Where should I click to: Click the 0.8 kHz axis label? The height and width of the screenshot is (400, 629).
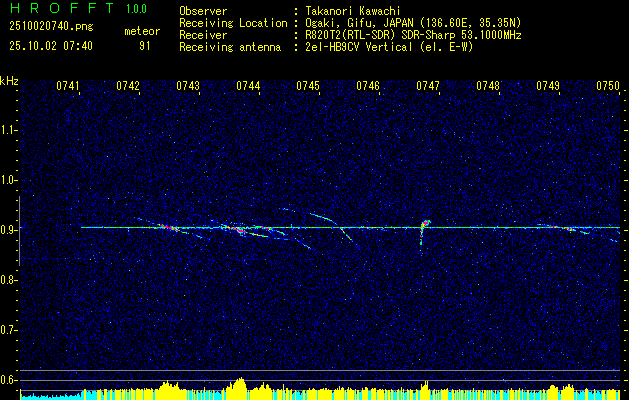(x=8, y=280)
